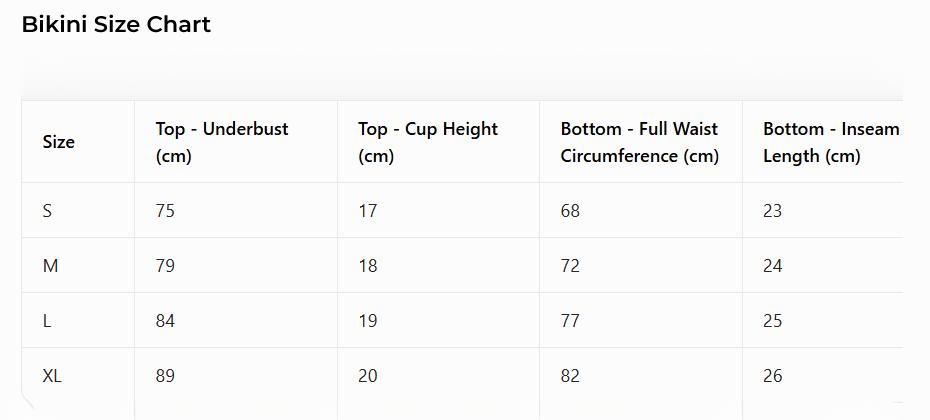
Task: Click the size L row label
Action: pyautogui.click(x=47, y=321)
